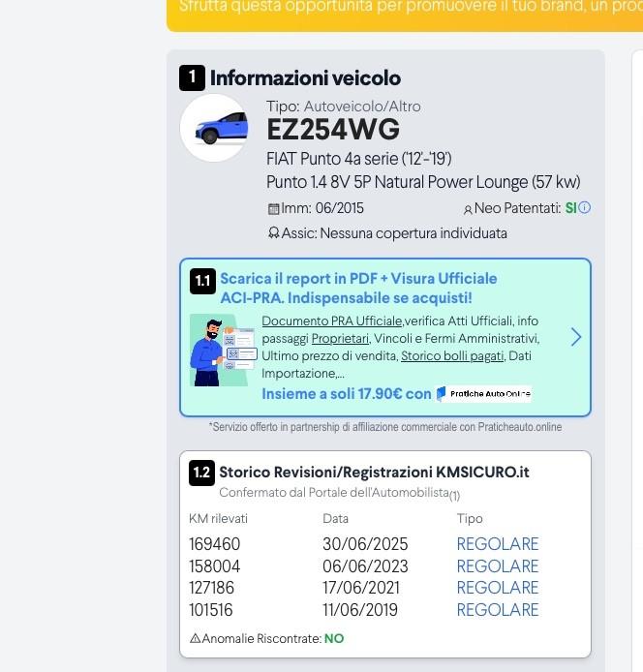Click REGOLARE for the 17/06/2021 revision
Image resolution: width=643 pixels, height=672 pixels.
point(497,588)
